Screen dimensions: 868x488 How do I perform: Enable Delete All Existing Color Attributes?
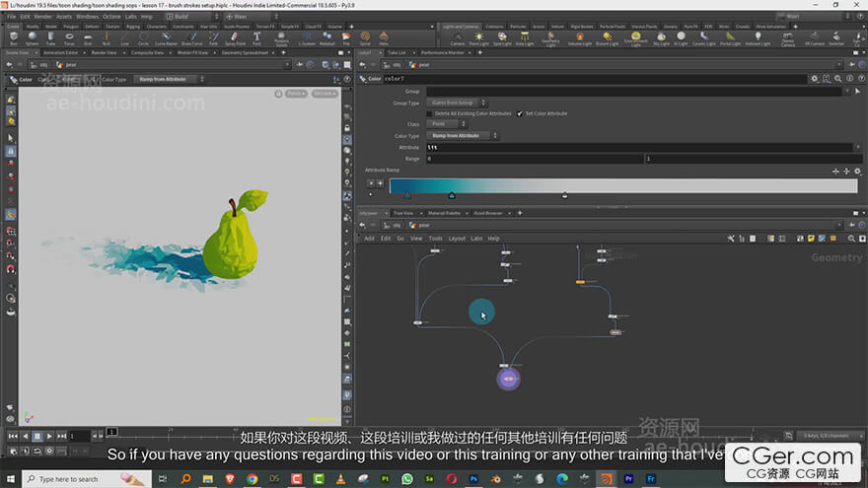(429, 113)
